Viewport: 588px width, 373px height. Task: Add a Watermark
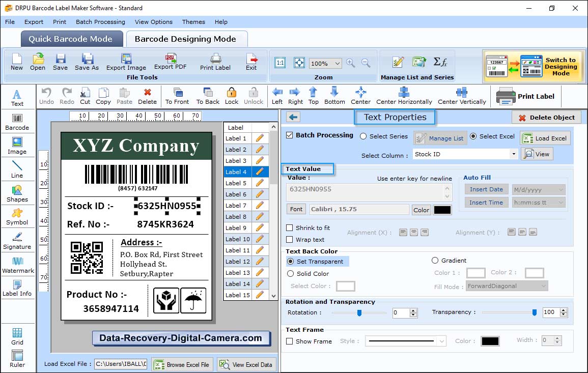(18, 265)
